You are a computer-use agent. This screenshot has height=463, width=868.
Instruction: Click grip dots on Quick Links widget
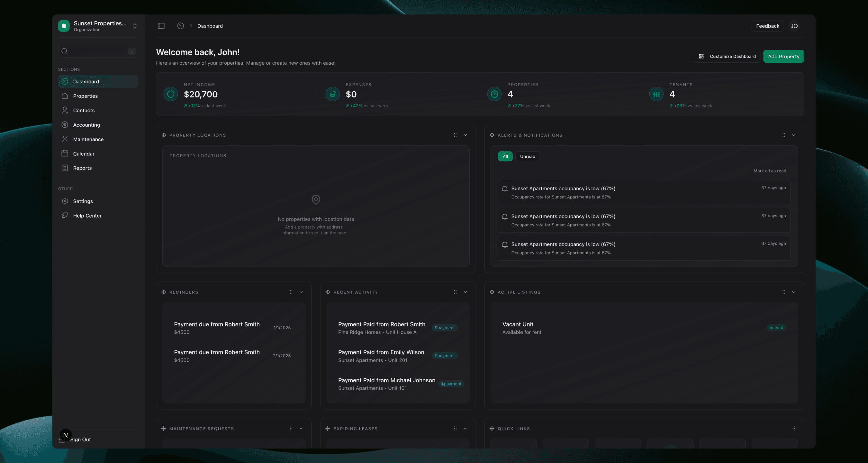pos(794,429)
